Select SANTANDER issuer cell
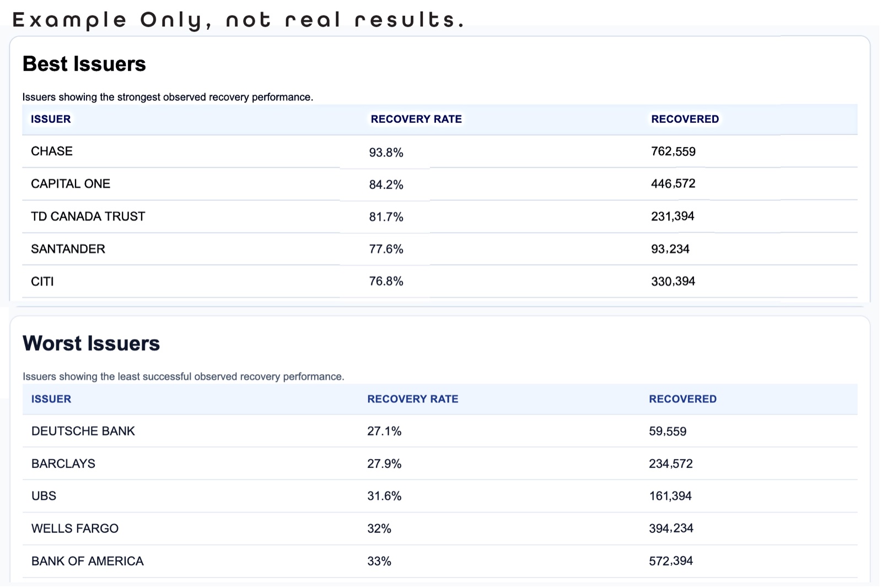Screen dimensions: 882x588 68,249
